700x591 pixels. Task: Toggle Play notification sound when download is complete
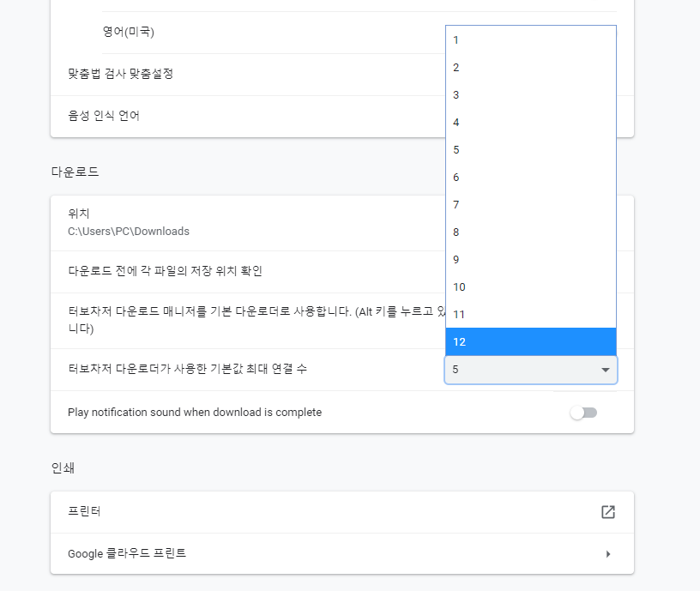[583, 413]
